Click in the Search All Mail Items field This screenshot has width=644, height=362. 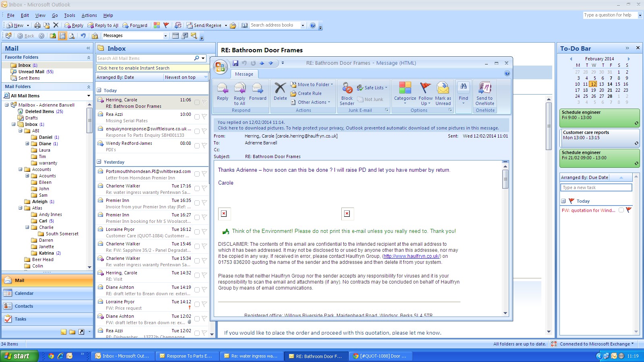[145, 58]
